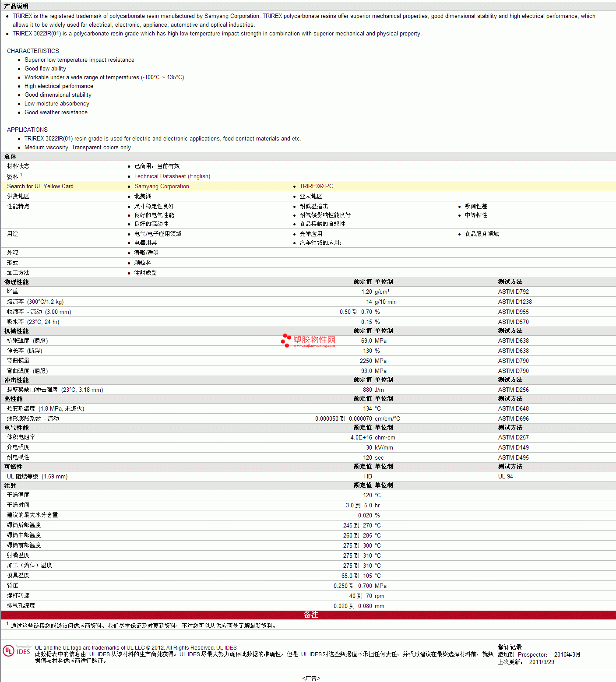Image resolution: width=616 pixels, height=682 pixels.
Task: Click the 北美洲 availability entry
Action: tap(143, 196)
